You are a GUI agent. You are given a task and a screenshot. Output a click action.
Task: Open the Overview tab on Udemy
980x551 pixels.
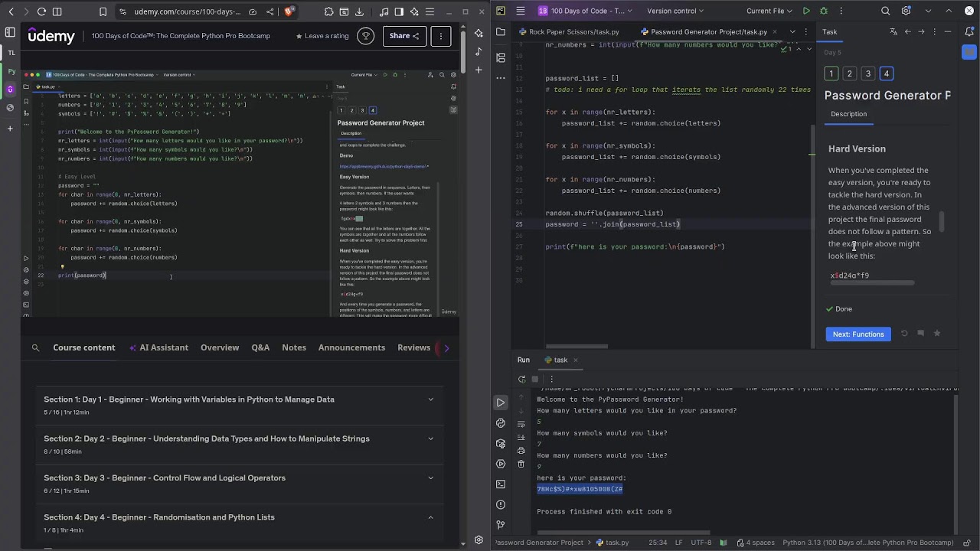click(x=220, y=347)
